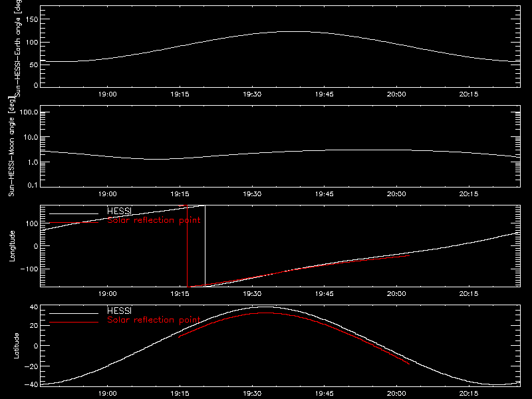Click the 19:00 label below the Earth angle plot

tap(108, 94)
